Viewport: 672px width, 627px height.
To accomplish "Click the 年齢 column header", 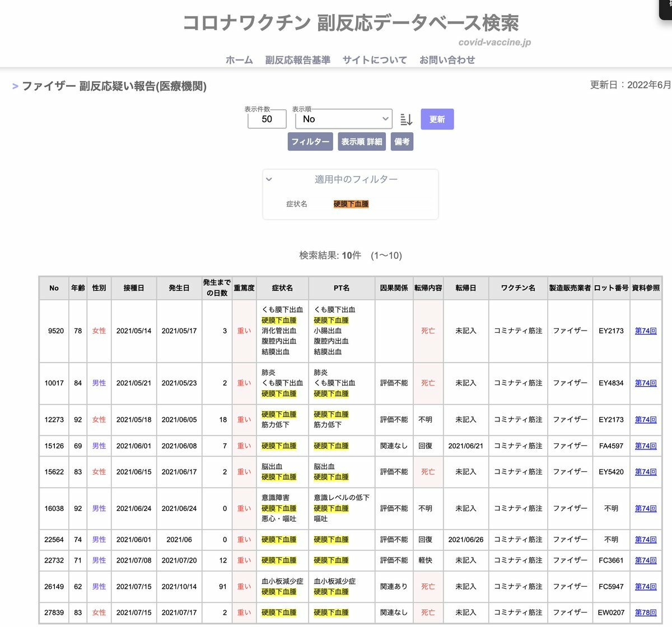I will click(x=78, y=288).
